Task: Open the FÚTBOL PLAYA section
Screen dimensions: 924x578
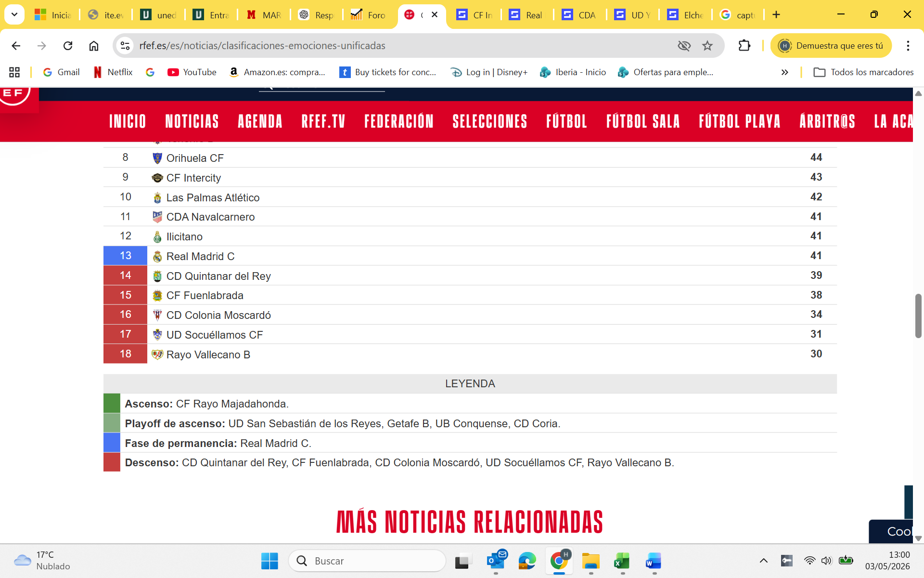Action: coord(740,121)
